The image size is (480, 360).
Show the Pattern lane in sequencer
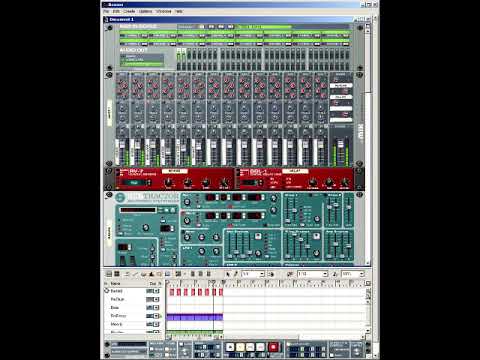[x=159, y=274]
